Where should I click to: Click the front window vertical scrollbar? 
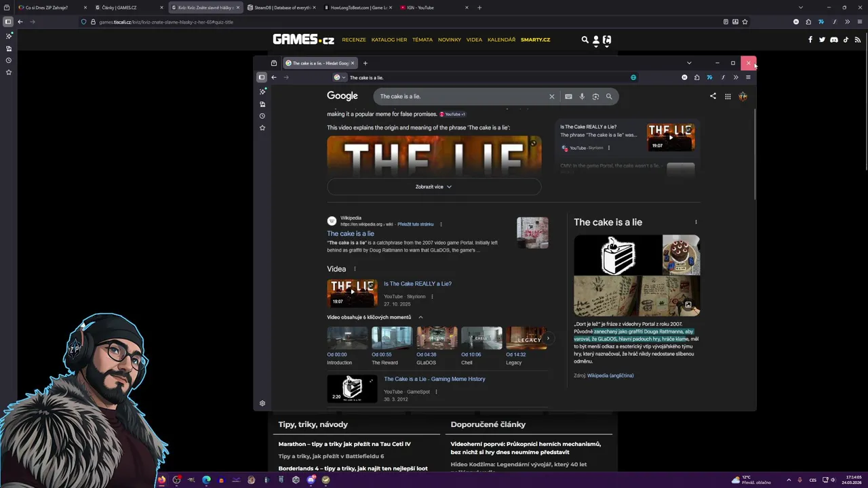[x=754, y=153]
